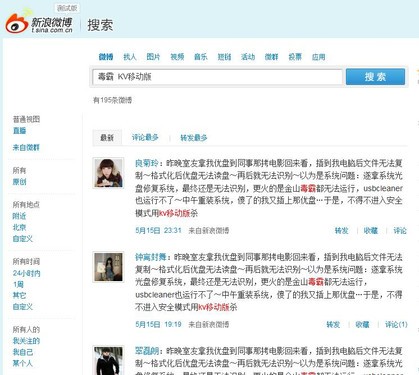This screenshot has width=419, height=375.
Task: Open 评论(1) on the 19:19 post
Action: [396, 324]
